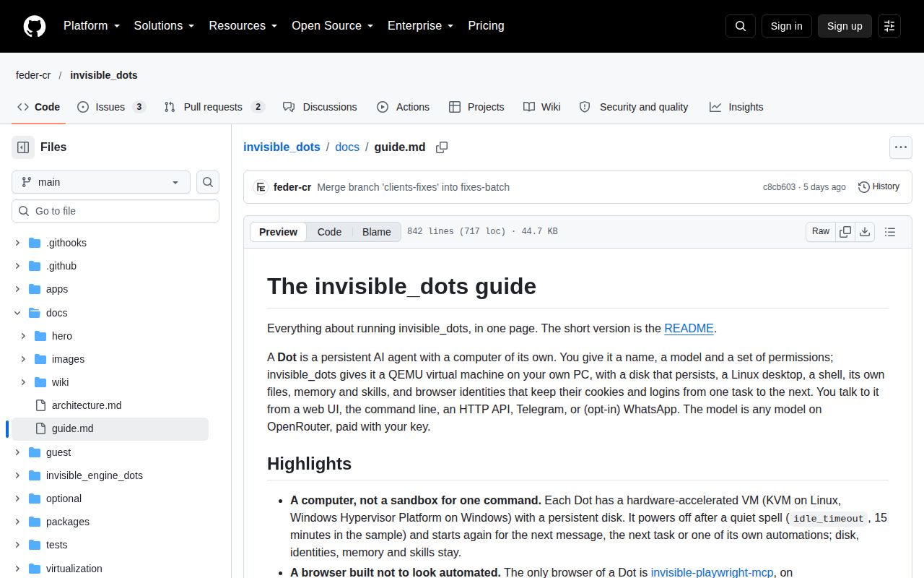Click the apps folder icon
The height and width of the screenshot is (578, 924).
click(34, 289)
